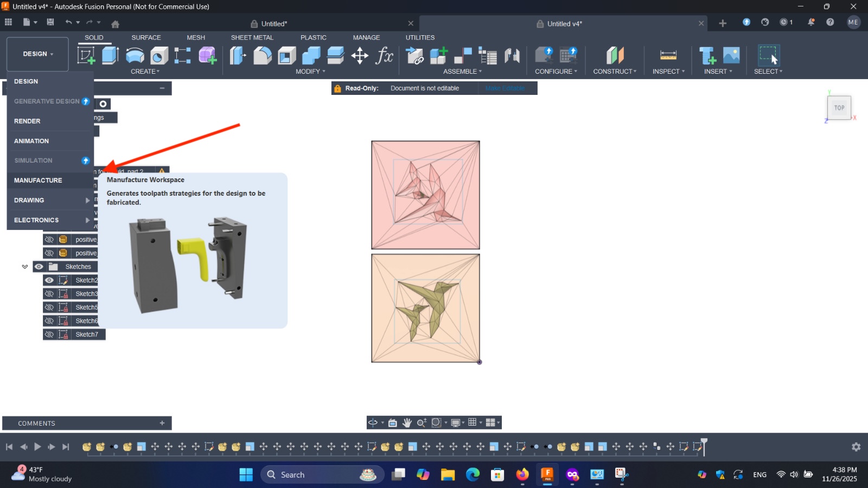The image size is (868, 488).
Task: Show Sketch7 via its visibility icon
Action: click(49, 335)
